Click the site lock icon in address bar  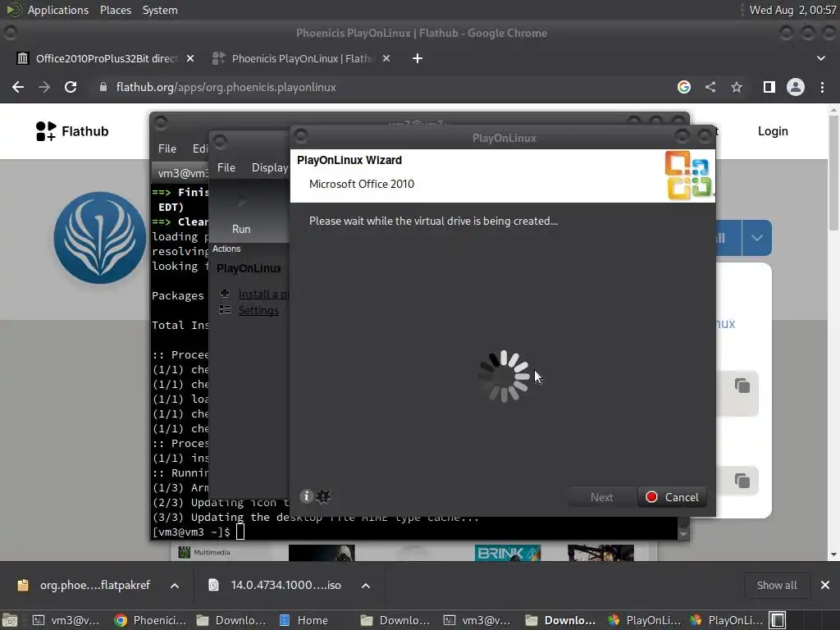pyautogui.click(x=103, y=87)
